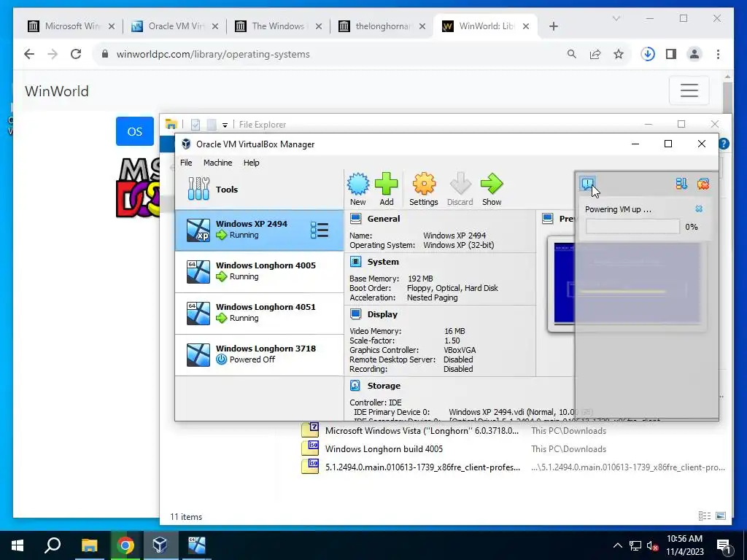The height and width of the screenshot is (560, 747).
Task: Open the Chrome downloads icon
Action: pos(648,54)
